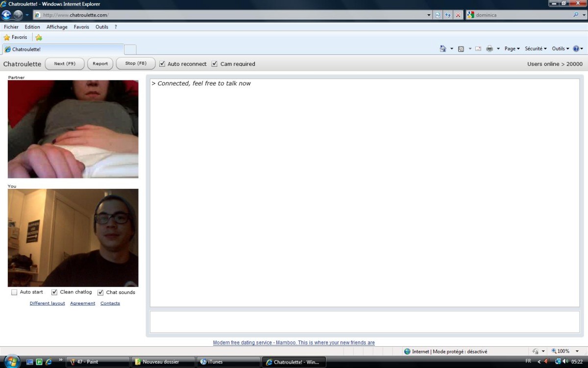Image resolution: width=588 pixels, height=368 pixels.
Task: Click the chat message input box
Action: pos(365,322)
